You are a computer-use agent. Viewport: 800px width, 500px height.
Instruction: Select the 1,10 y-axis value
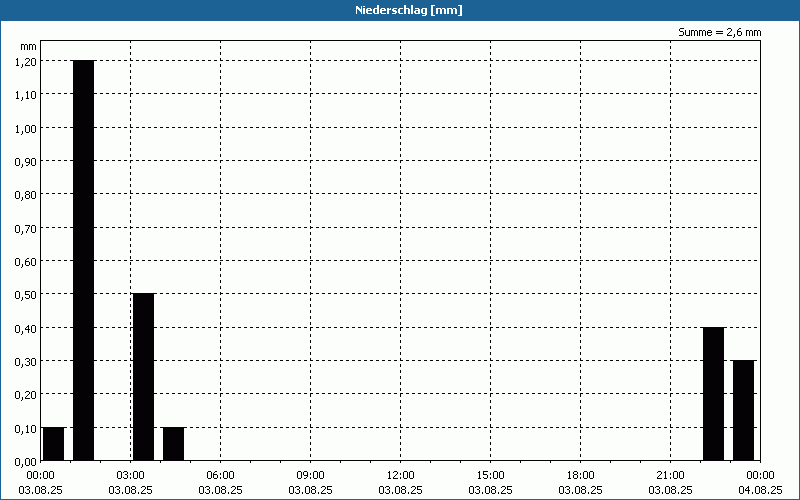click(x=26, y=94)
